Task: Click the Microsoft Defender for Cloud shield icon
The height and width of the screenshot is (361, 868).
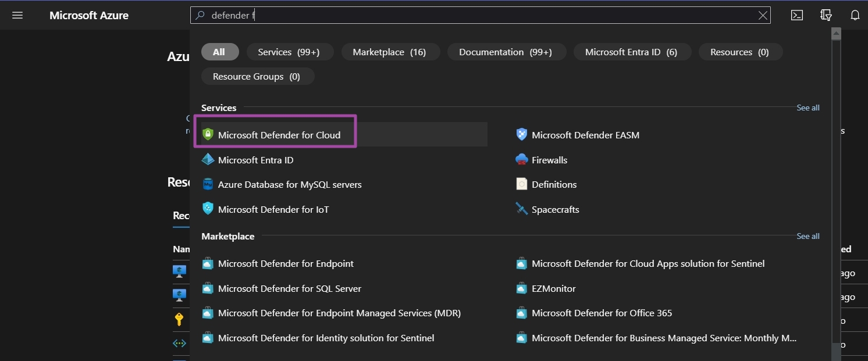Action: coord(208,135)
